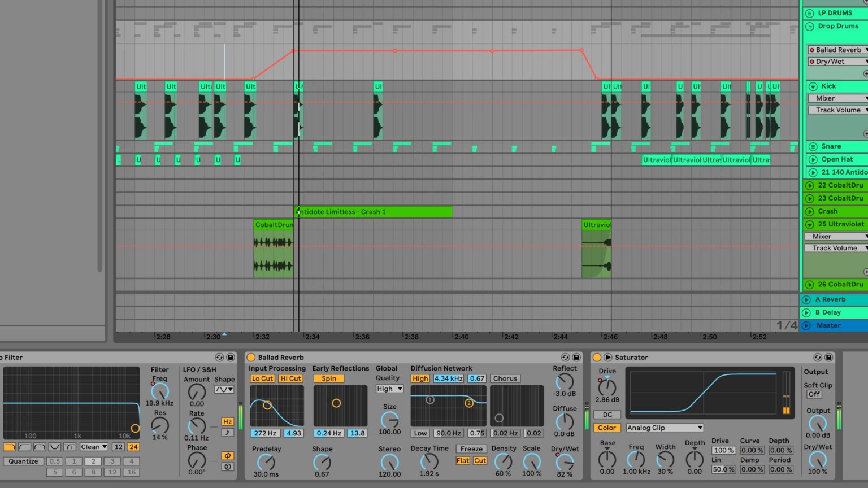868x488 pixels.
Task: Click the Ballad Reverb save-preset icon
Action: [x=577, y=357]
